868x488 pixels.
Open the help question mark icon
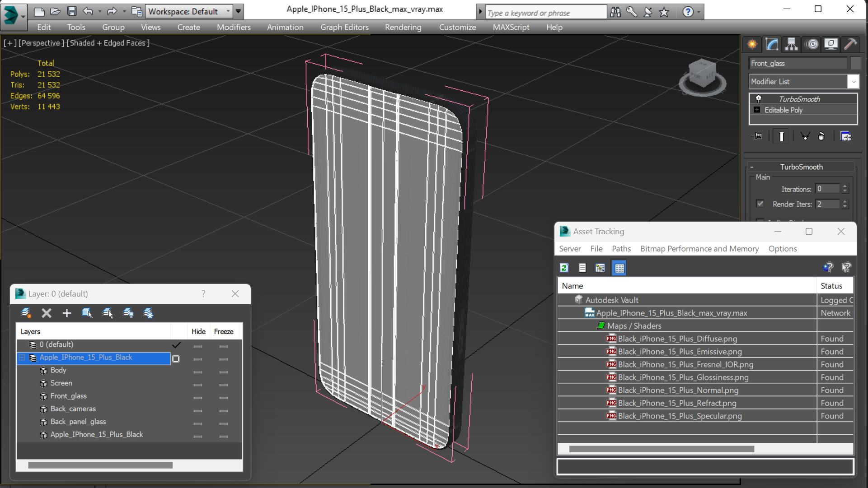687,12
